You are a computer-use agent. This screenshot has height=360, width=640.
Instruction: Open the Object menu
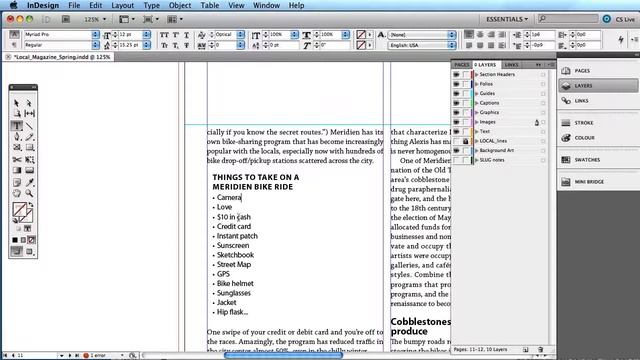tap(180, 5)
